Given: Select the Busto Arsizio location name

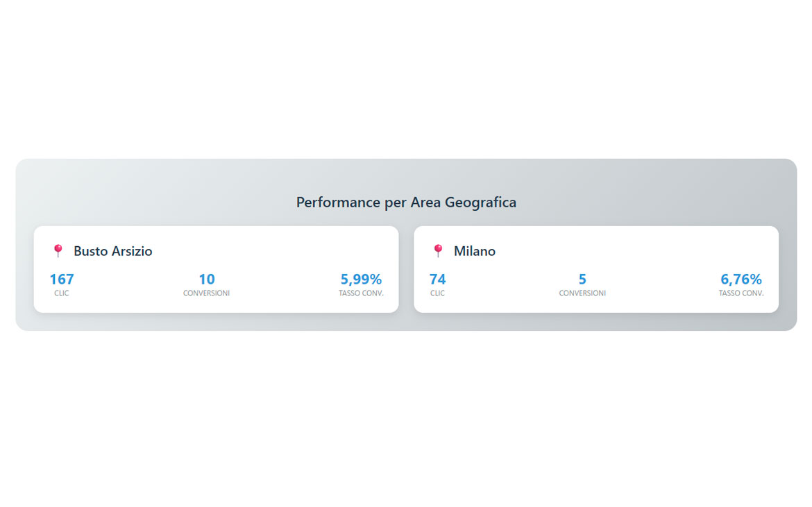Looking at the screenshot, I should [113, 251].
